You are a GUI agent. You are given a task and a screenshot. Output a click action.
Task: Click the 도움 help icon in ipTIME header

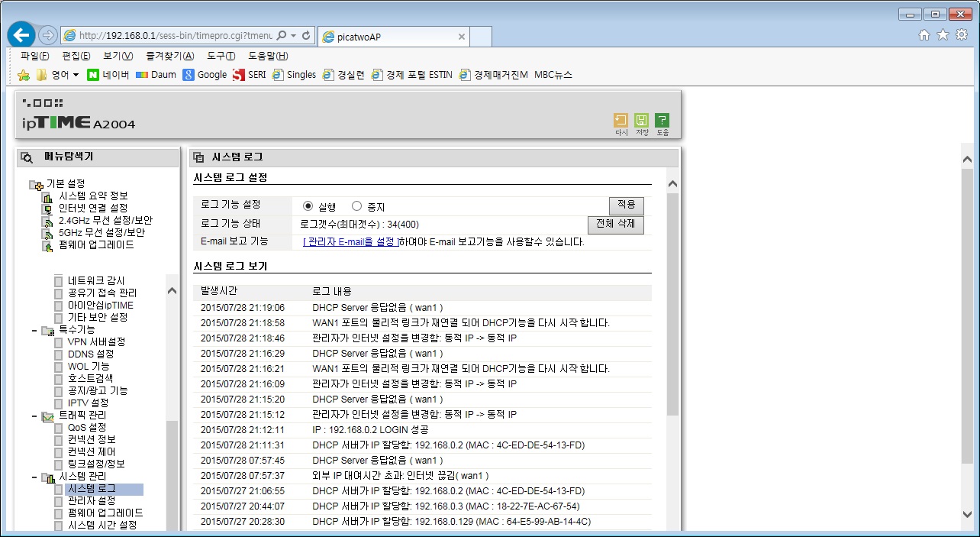pos(662,125)
